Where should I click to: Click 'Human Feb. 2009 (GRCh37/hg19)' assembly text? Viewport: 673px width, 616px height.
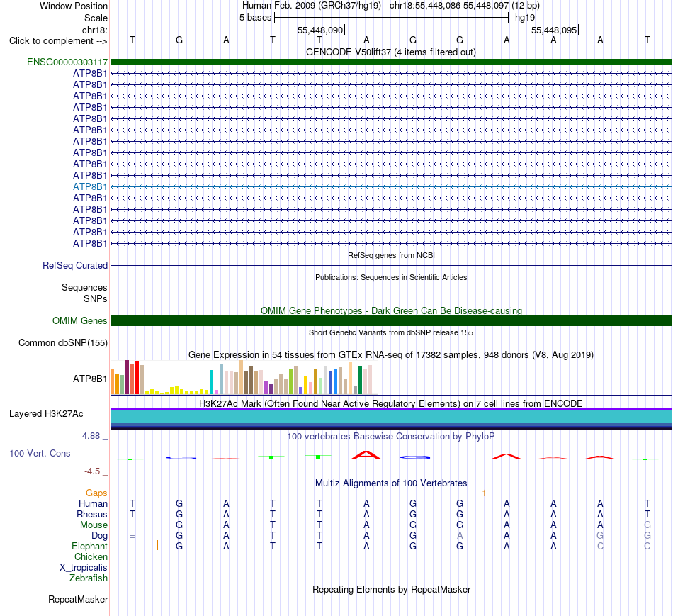click(312, 6)
